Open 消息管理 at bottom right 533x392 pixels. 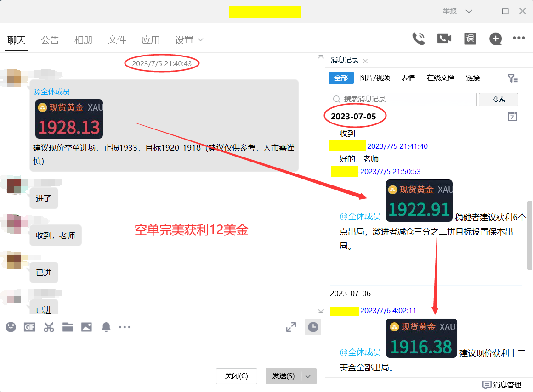click(x=502, y=385)
